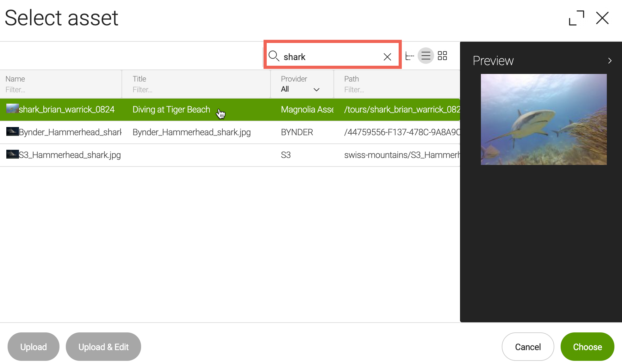Click Magnolia Assets provider cell
Image resolution: width=622 pixels, height=364 pixels.
[307, 109]
